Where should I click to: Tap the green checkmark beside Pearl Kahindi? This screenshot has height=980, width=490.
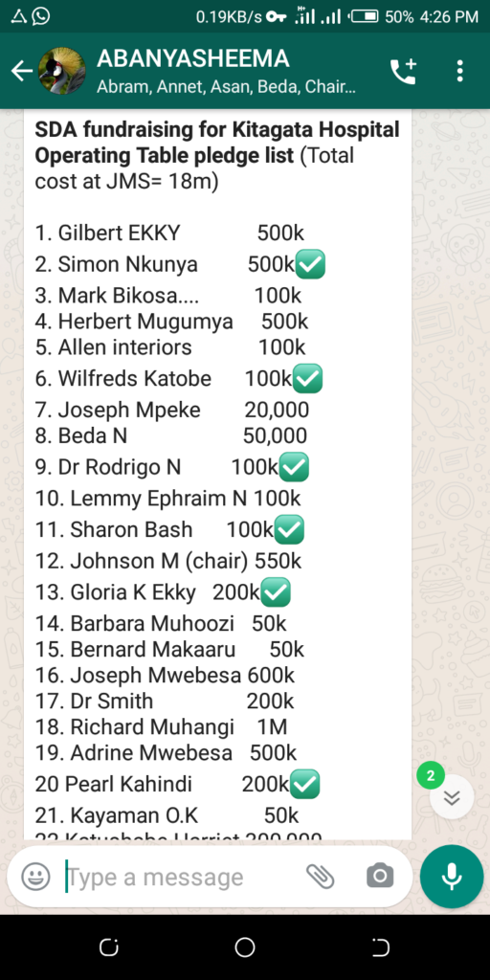coord(305,785)
